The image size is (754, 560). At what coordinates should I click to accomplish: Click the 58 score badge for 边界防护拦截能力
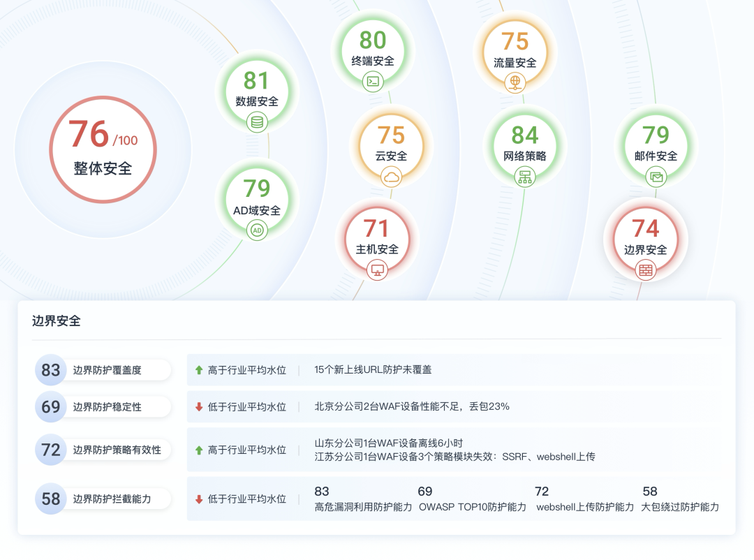[50, 499]
